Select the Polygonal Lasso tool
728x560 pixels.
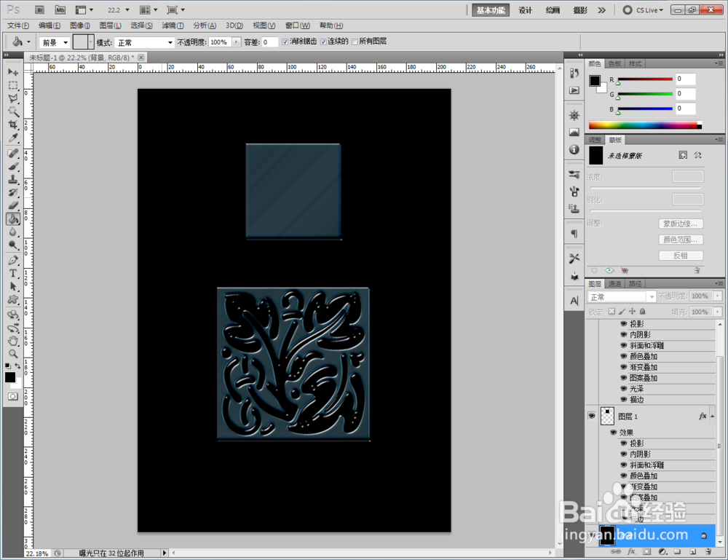point(13,98)
